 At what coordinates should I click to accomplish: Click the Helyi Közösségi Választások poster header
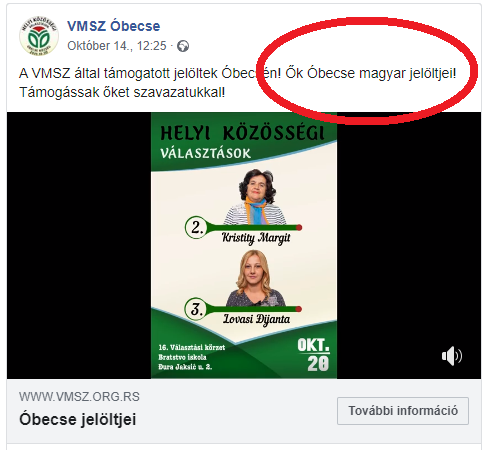(242, 142)
